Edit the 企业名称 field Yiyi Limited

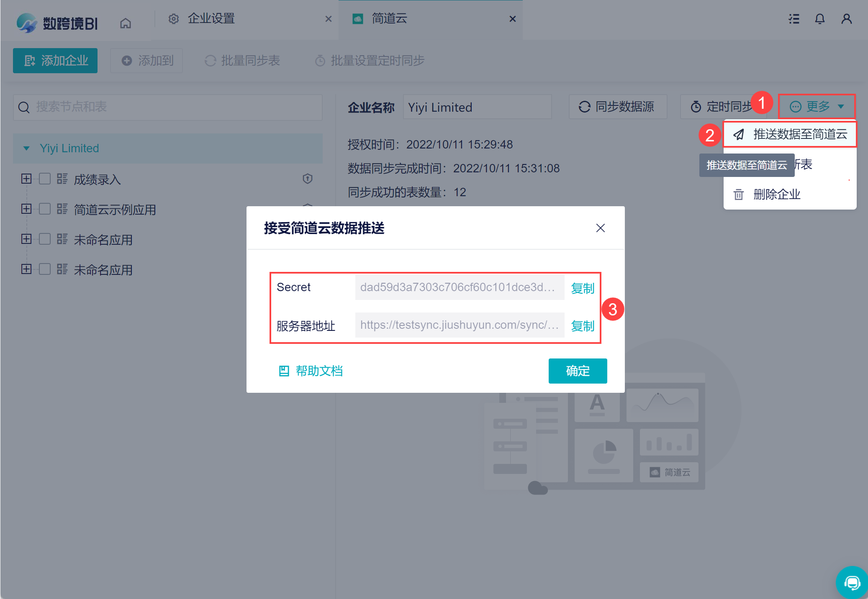pos(478,107)
